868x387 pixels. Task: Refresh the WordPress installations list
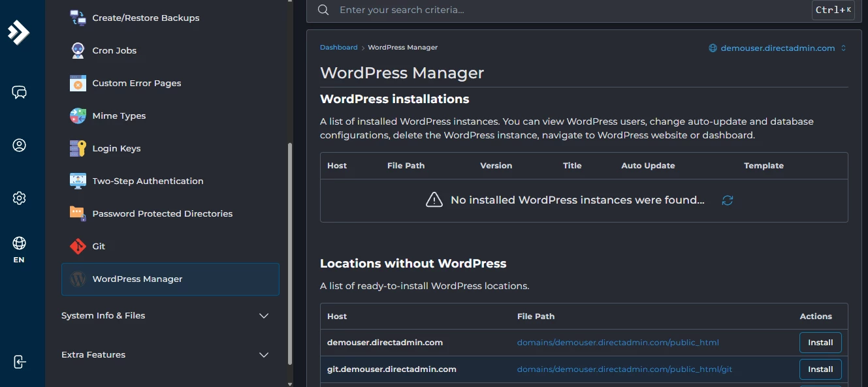coord(728,200)
